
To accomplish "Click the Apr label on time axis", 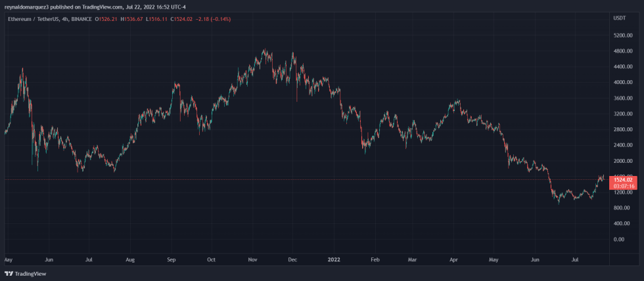I will [x=455, y=259].
